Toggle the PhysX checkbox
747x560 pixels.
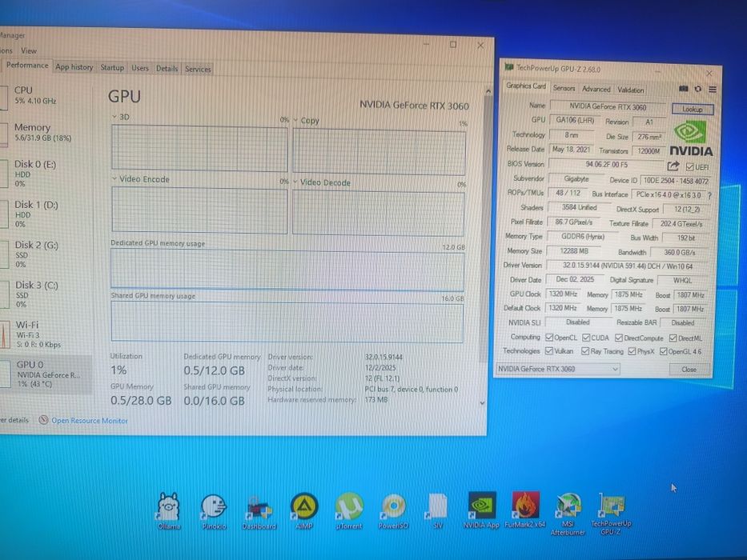[633, 351]
